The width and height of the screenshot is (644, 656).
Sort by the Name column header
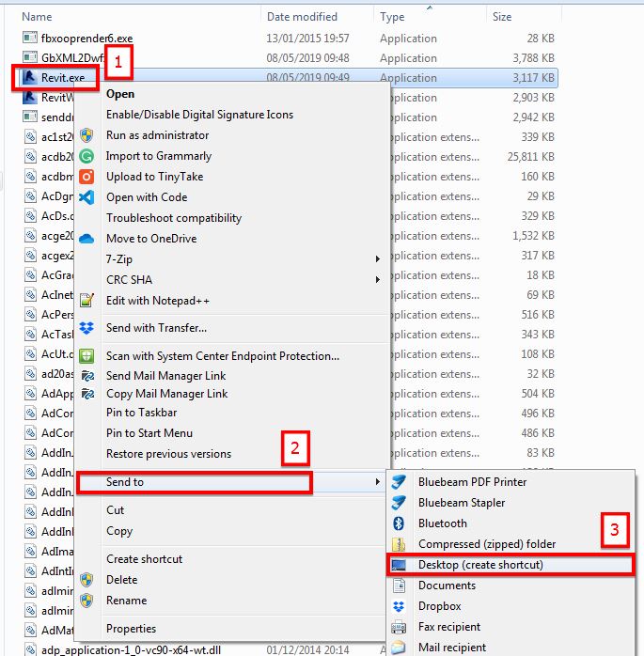tap(37, 17)
